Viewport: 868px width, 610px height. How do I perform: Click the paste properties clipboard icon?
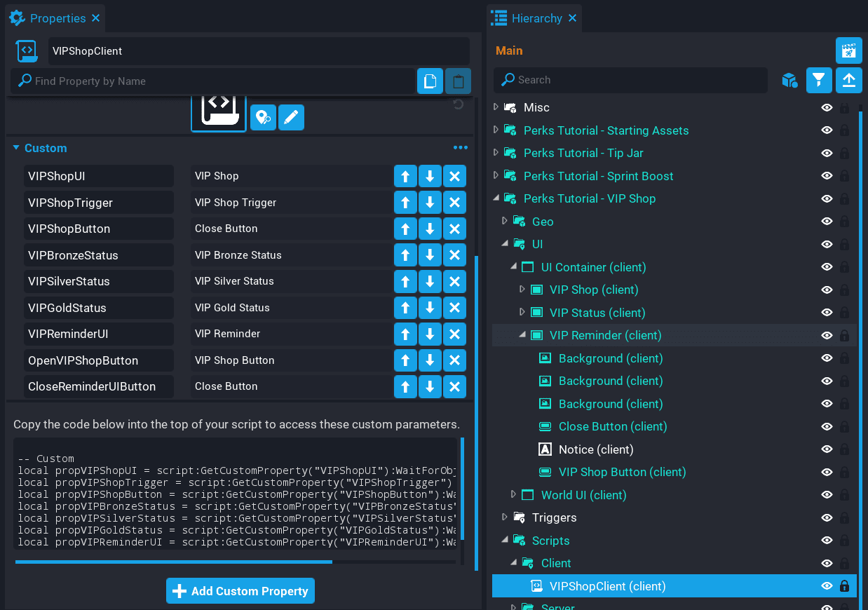(x=458, y=81)
